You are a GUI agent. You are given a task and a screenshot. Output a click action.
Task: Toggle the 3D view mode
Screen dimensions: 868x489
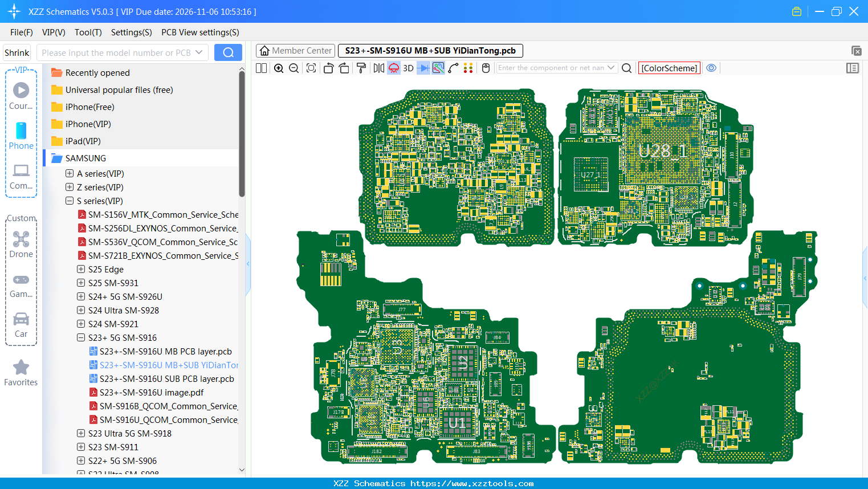[x=407, y=68]
